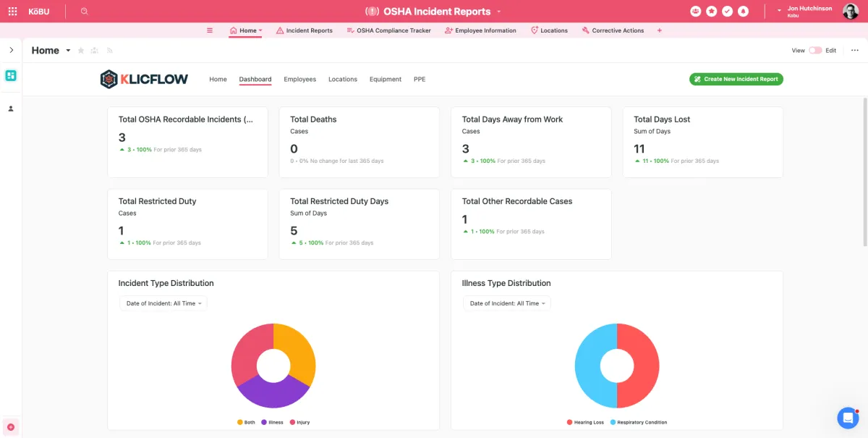The height and width of the screenshot is (438, 868).
Task: Expand the user account dropdown arrow
Action: [779, 12]
